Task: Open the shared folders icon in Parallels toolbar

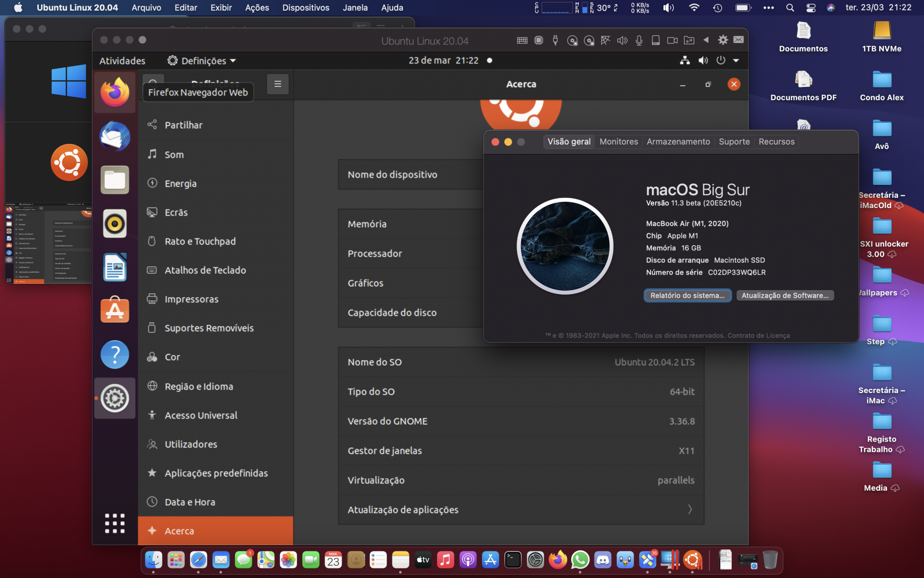Action: 689,40
